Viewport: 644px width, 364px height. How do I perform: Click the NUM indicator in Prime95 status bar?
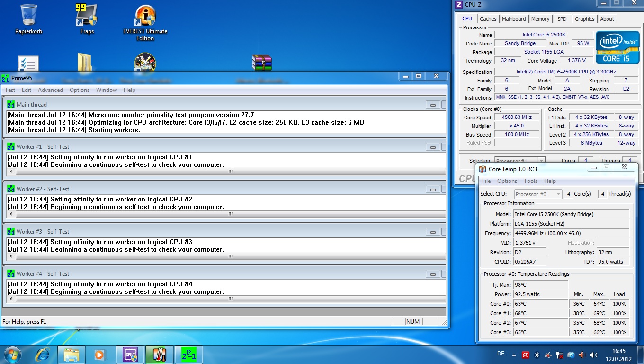413,321
